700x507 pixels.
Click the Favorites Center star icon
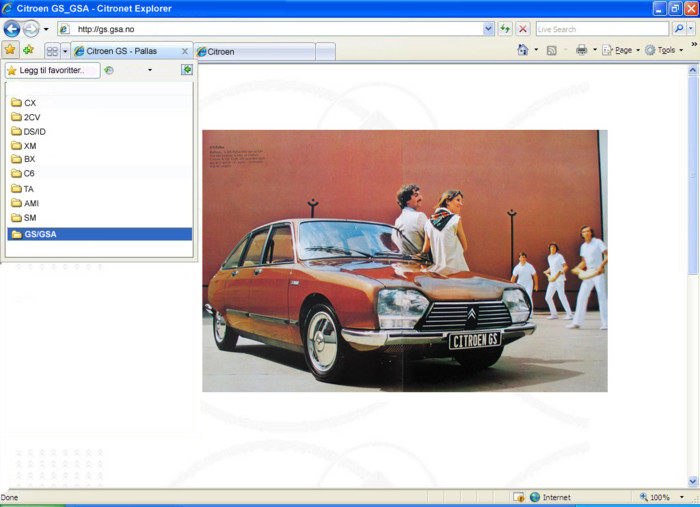tap(10, 50)
